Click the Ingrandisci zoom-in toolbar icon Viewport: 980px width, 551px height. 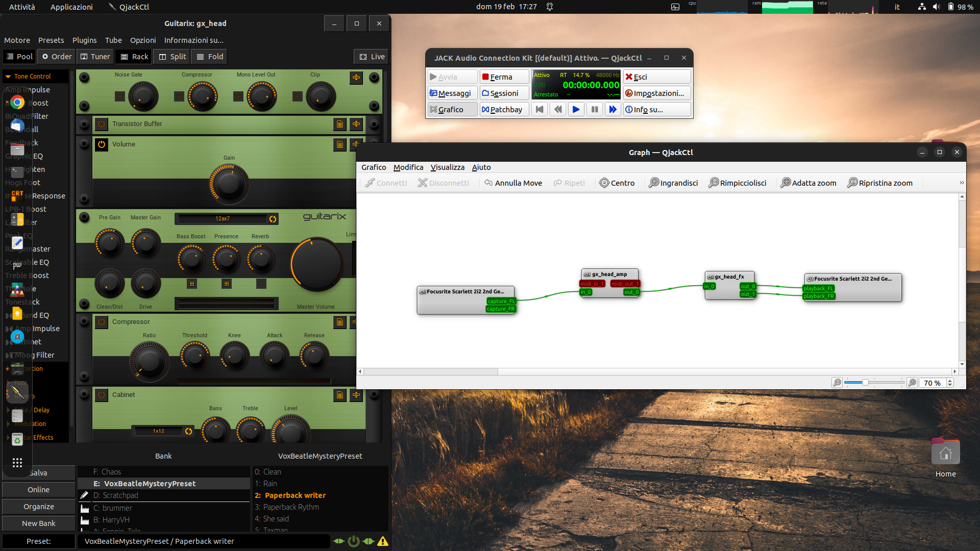click(653, 183)
